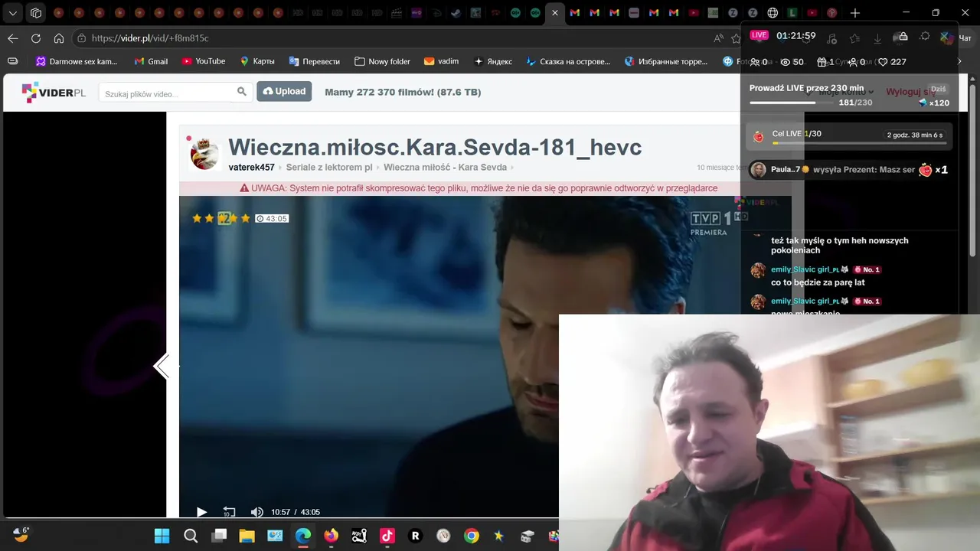Open File Explorer from taskbar
The image size is (980, 551).
pos(247,536)
